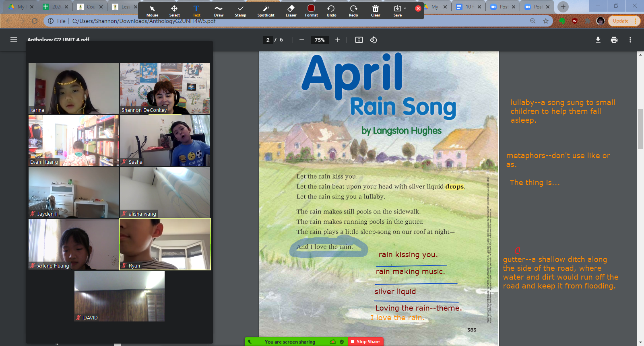The height and width of the screenshot is (346, 644).
Task: Toggle fit to page in PDF viewer
Action: (x=359, y=40)
